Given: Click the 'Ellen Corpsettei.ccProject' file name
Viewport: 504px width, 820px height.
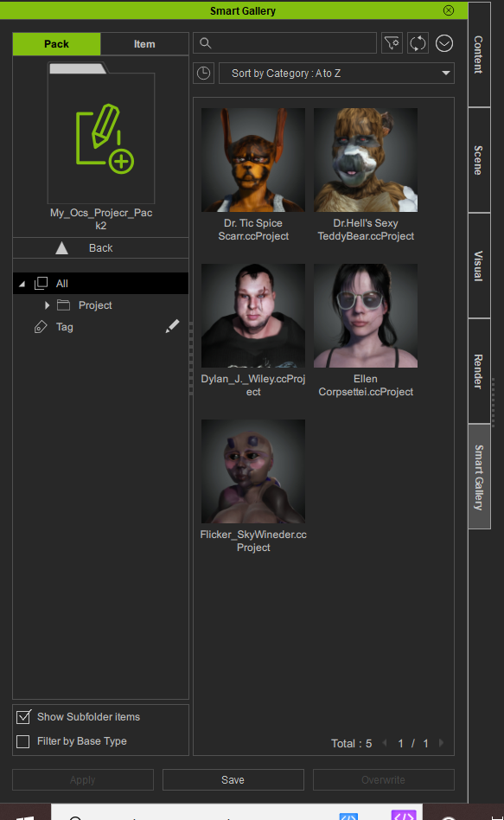Looking at the screenshot, I should [366, 386].
